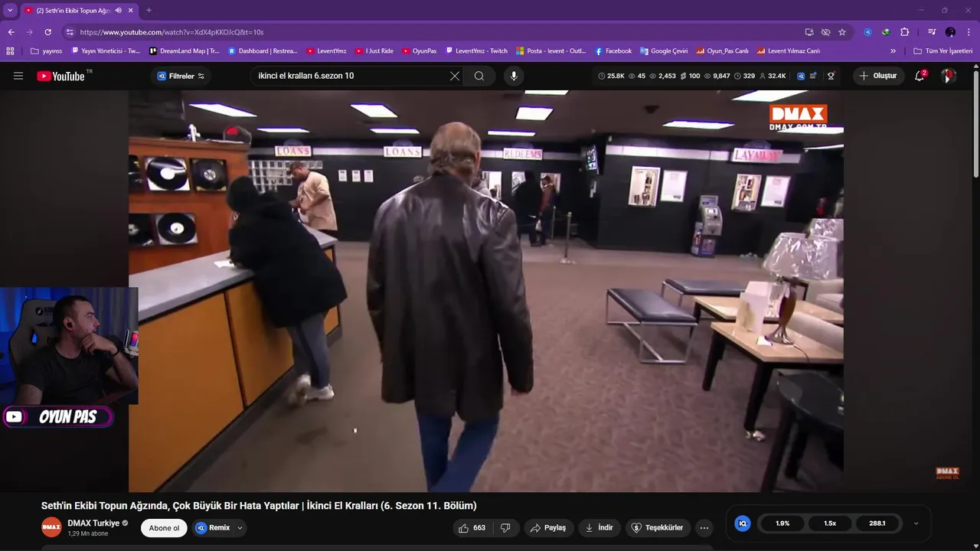Screen dimensions: 980x551
Task: Click the eye-slash tracking icon in address bar
Action: [x=825, y=32]
